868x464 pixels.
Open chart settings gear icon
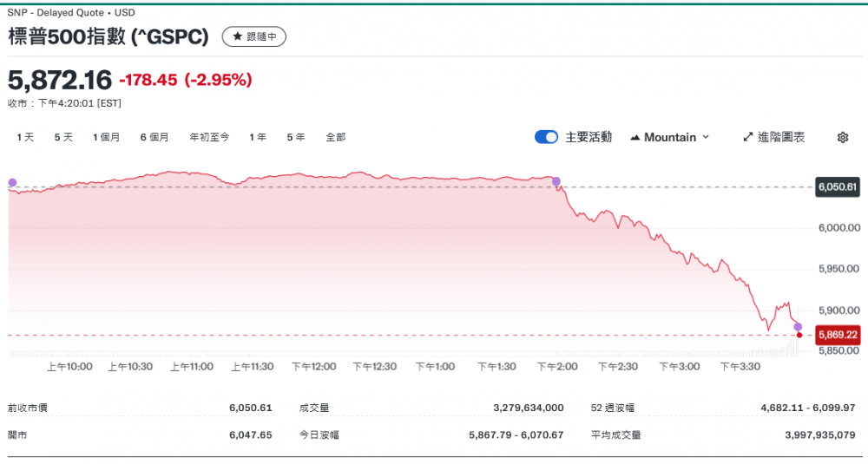[x=842, y=137]
